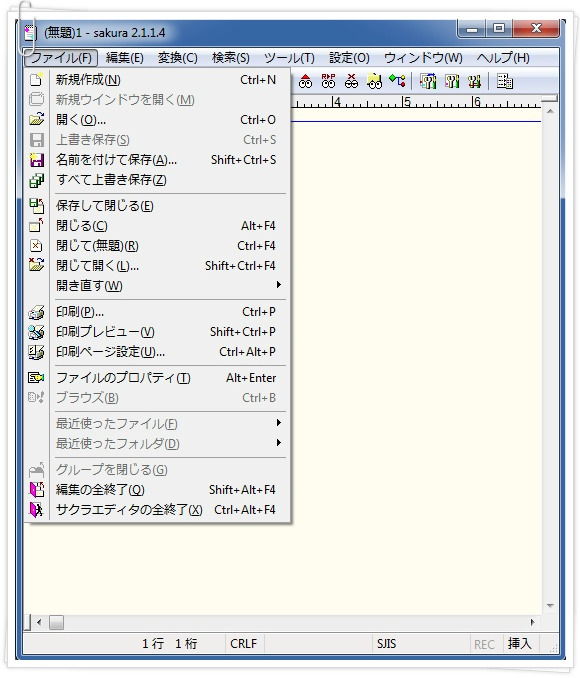The image size is (580, 678).
Task: Click the grayed 上書き保存(S) entry
Action: pyautogui.click(x=157, y=140)
